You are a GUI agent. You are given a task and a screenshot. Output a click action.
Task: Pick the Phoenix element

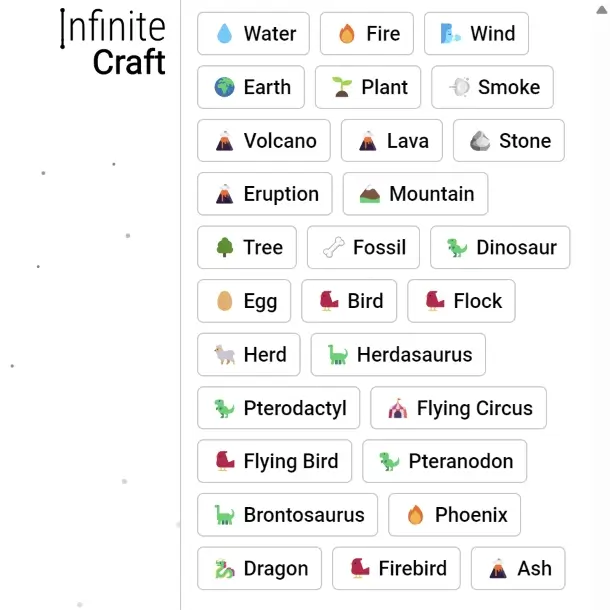[454, 515]
